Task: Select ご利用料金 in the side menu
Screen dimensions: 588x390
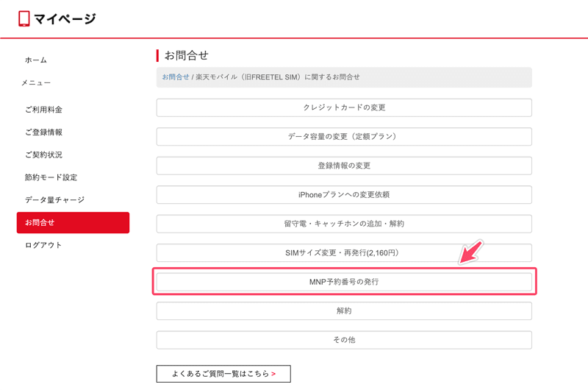Action: click(43, 110)
